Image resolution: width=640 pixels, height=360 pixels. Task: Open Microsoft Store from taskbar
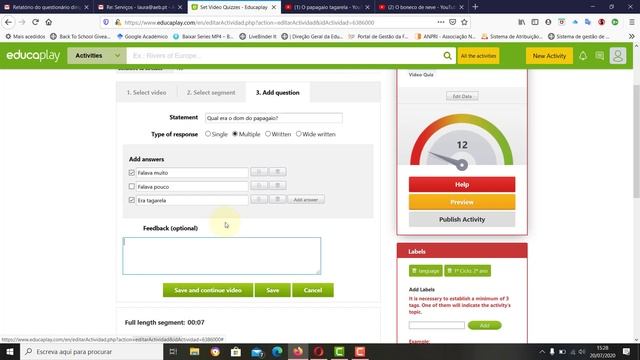click(236, 351)
